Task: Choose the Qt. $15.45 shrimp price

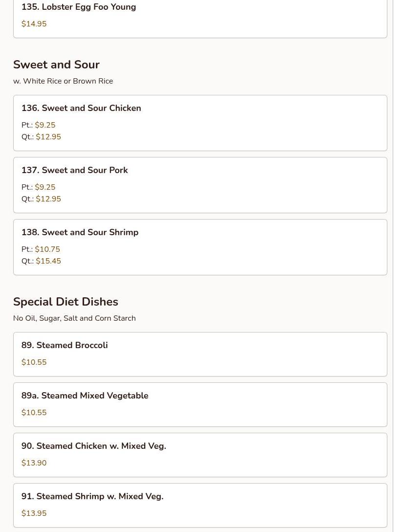Action: click(48, 261)
